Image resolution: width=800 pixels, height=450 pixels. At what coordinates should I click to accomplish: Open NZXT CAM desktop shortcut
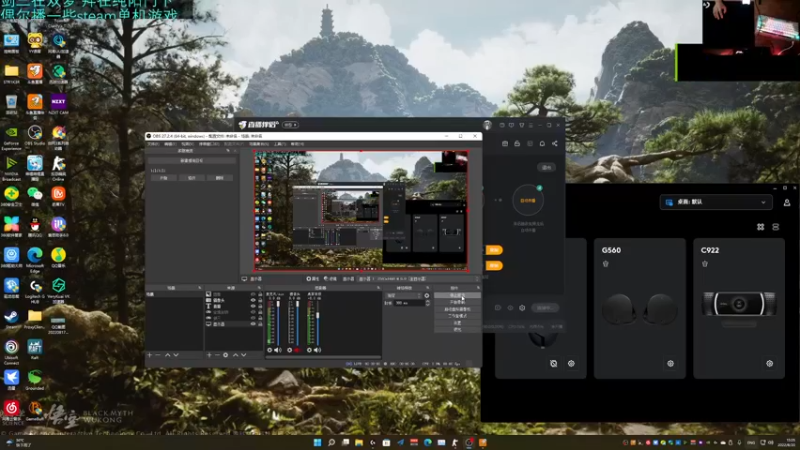pyautogui.click(x=59, y=104)
